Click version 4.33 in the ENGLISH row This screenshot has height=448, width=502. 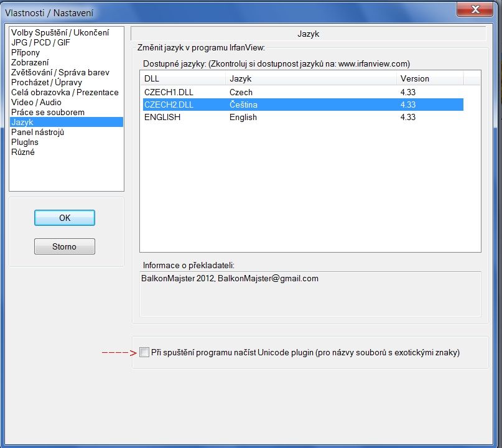(408, 117)
